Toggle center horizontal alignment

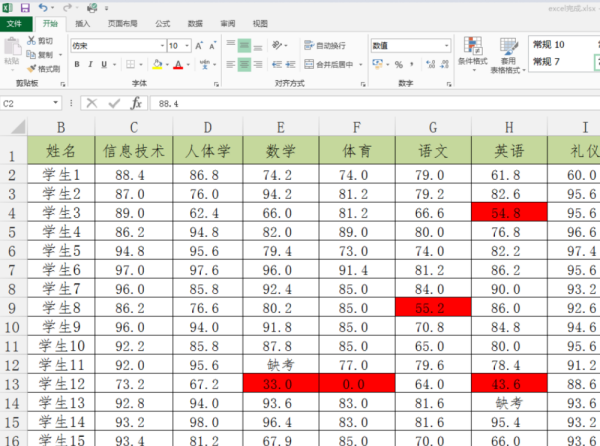pyautogui.click(x=245, y=65)
